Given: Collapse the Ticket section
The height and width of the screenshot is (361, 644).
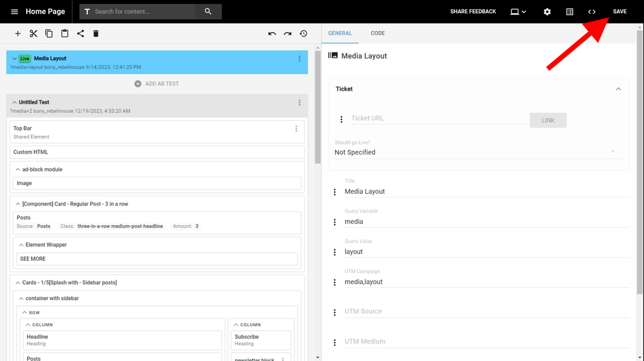Looking at the screenshot, I should tap(618, 89).
